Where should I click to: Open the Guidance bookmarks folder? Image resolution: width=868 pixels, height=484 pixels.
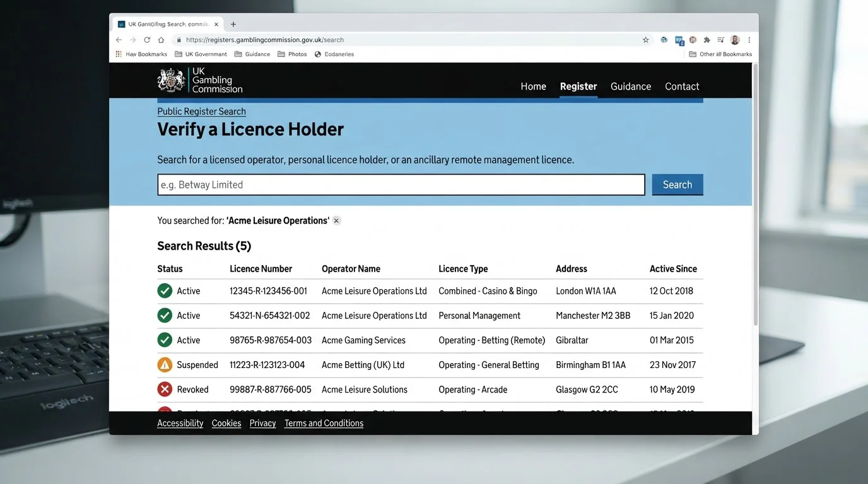[x=252, y=54]
